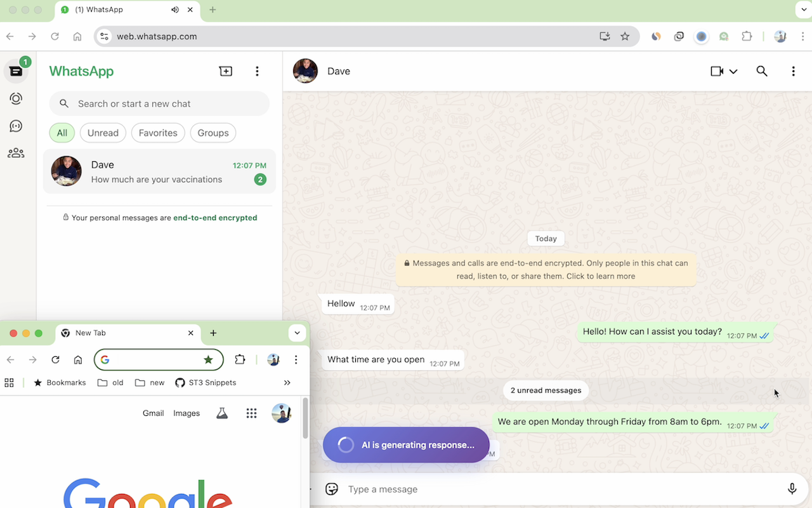This screenshot has width=812, height=508.
Task: Open the Communities icon in WhatsApp sidebar
Action: [x=16, y=153]
